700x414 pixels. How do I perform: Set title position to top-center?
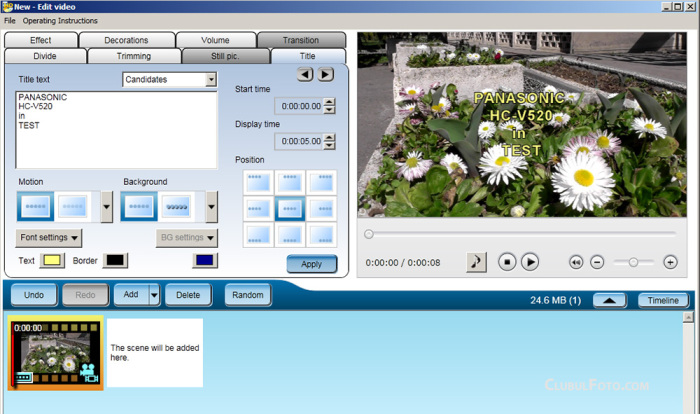(290, 182)
